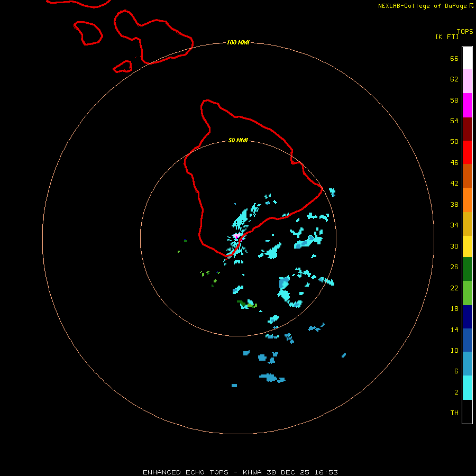Select the dark green 30 kft swatch
The width and height of the screenshot is (476, 476).
click(467, 269)
